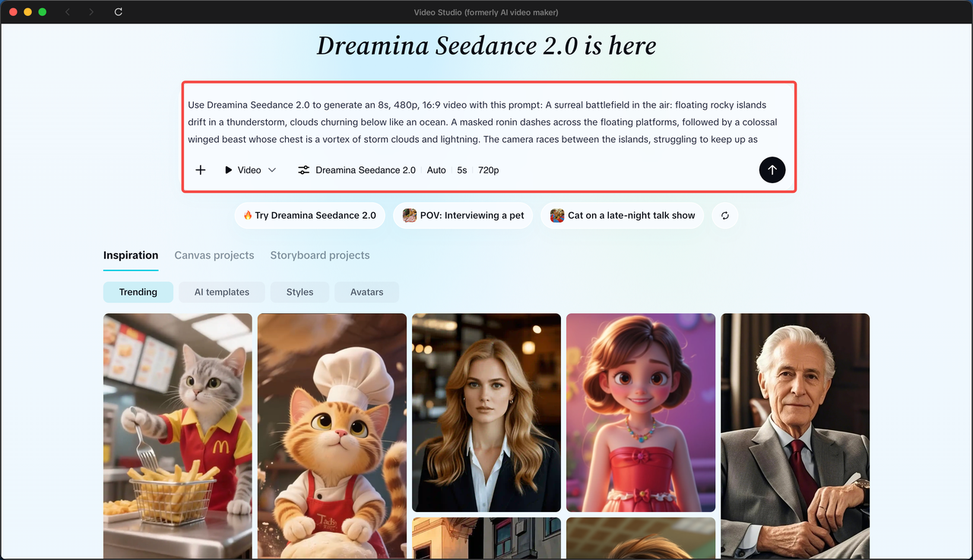Select the AI templates filter

click(x=222, y=292)
